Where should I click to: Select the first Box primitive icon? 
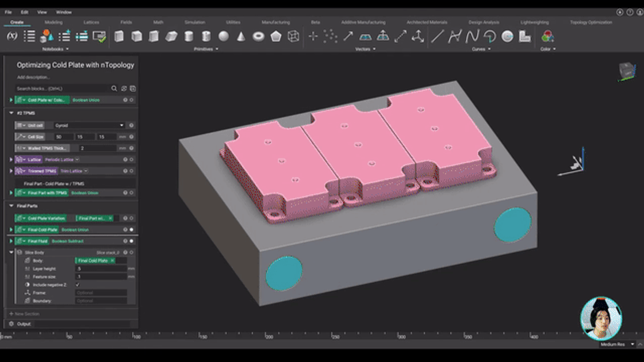tap(119, 37)
